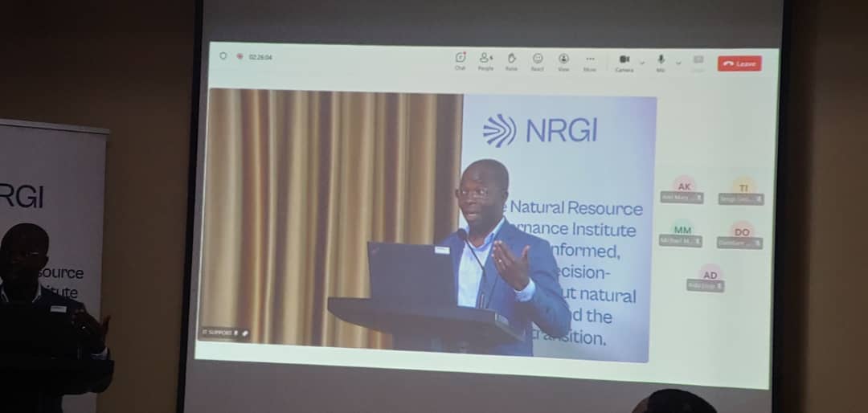Expand the Camera options dropdown arrow
This screenshot has height=413, width=868.
(642, 63)
